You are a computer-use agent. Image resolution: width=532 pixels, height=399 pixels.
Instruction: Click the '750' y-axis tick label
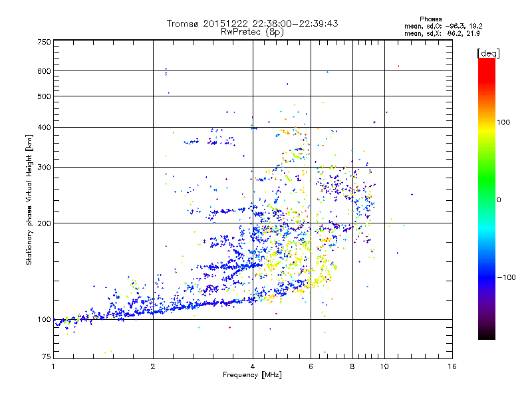click(44, 42)
